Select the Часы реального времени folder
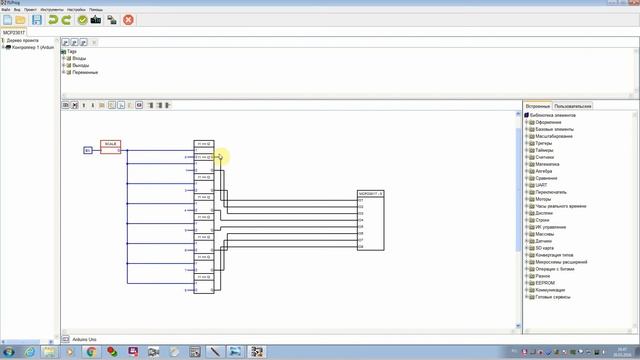The image size is (640, 360). click(x=561, y=206)
